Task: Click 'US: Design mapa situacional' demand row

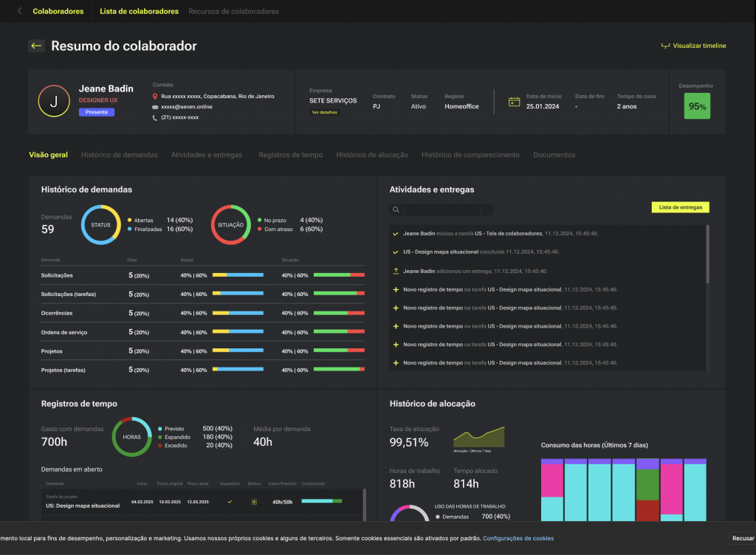Action: (202, 502)
